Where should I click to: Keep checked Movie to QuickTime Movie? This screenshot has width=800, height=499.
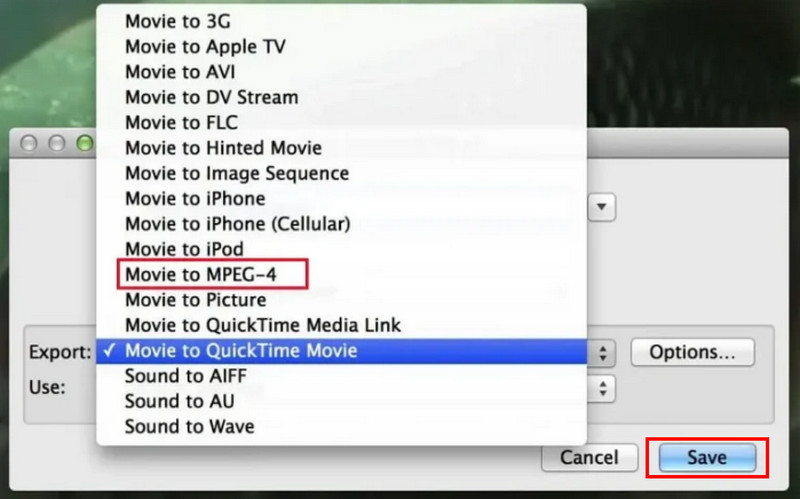[341, 351]
